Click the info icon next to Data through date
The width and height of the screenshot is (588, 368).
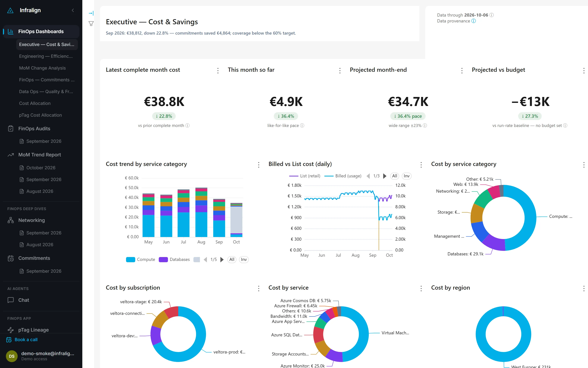coord(492,15)
